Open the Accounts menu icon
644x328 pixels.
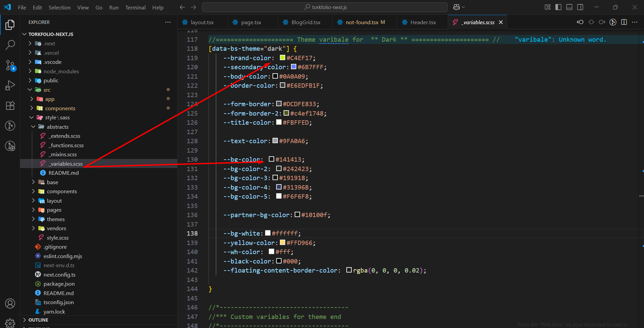tap(10, 303)
